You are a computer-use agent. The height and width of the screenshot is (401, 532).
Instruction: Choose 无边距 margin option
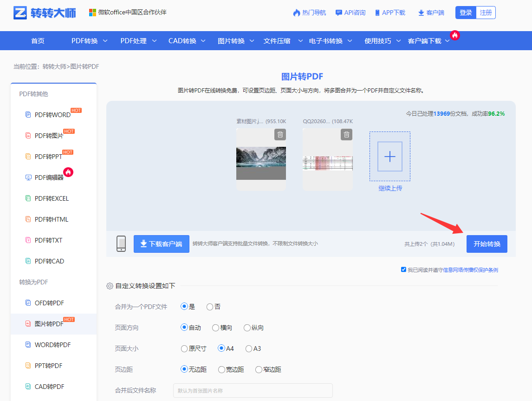[x=184, y=369]
